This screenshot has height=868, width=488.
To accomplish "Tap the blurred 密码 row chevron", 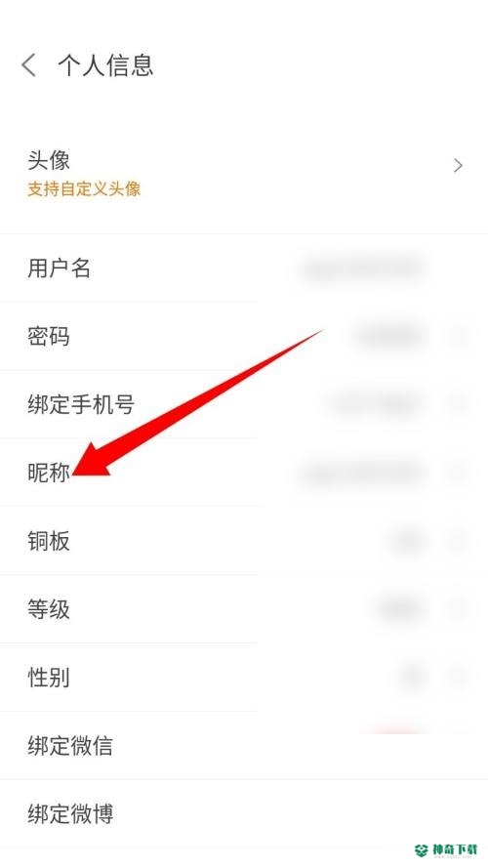I will point(460,336).
